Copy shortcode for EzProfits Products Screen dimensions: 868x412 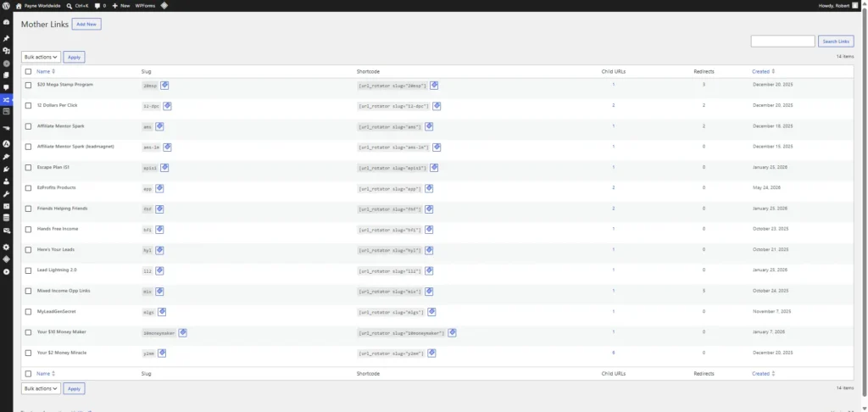pyautogui.click(x=428, y=188)
